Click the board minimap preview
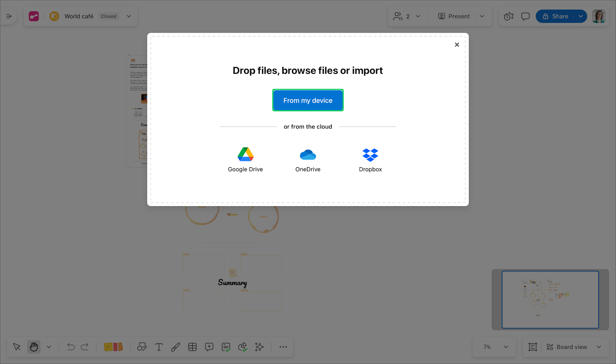This screenshot has height=364, width=616. [x=550, y=299]
